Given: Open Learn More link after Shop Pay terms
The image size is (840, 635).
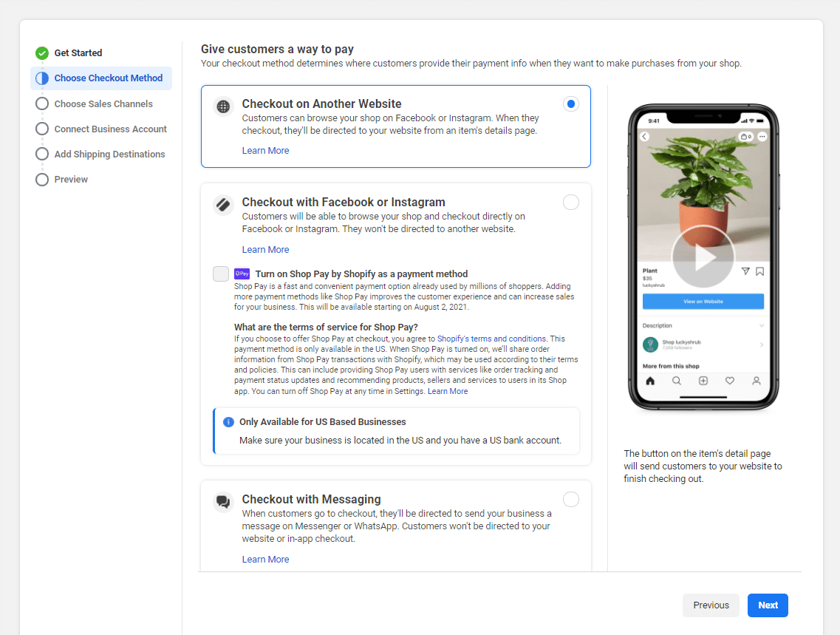Looking at the screenshot, I should tap(447, 392).
